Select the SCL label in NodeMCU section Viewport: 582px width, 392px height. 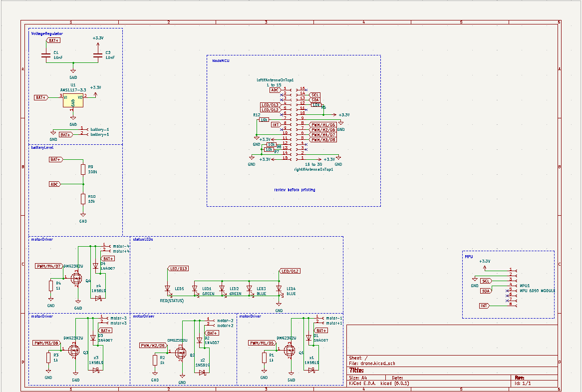[x=314, y=95]
